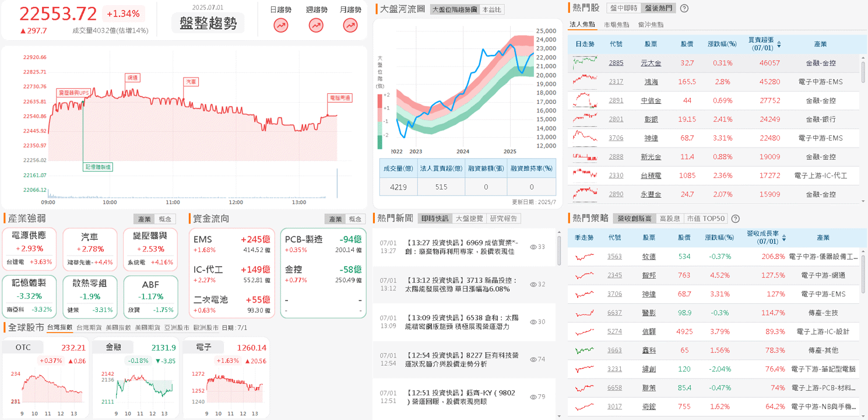This screenshot has width=868, height=420.
Task: Click the 電腦周邊 chart marker label
Action: (340, 98)
